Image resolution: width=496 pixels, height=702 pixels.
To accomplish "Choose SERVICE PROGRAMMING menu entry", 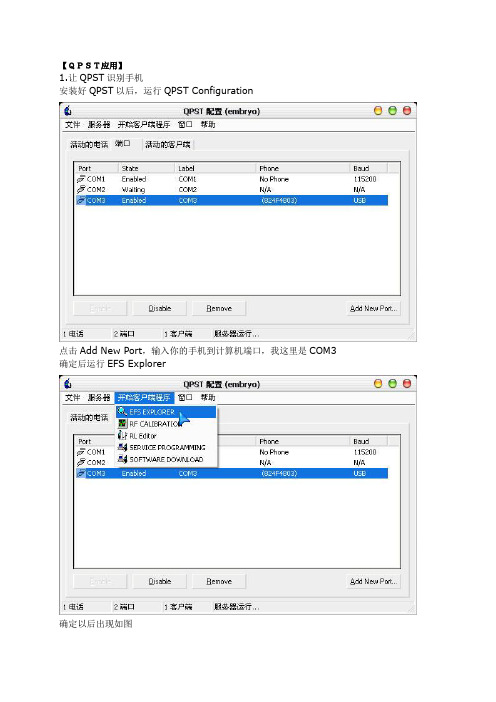I will click(166, 447).
